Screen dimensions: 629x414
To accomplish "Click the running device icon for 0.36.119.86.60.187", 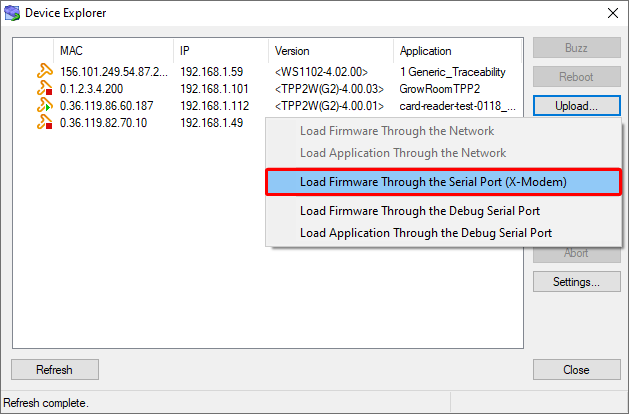I will (x=44, y=105).
